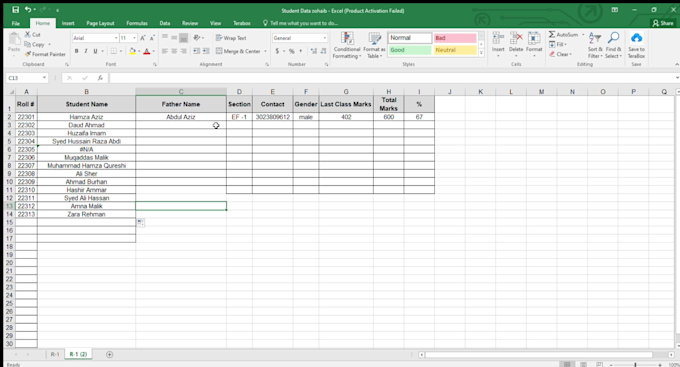Add a new sheet
Screen dimensions: 680x367
(109, 354)
